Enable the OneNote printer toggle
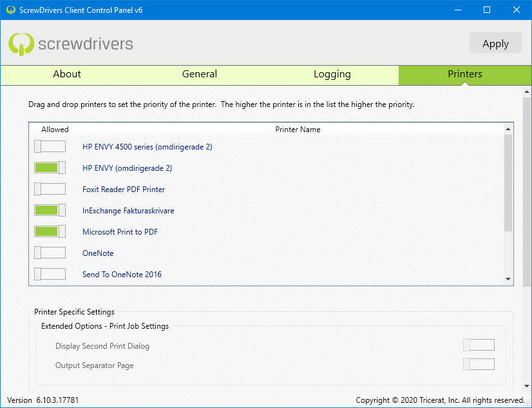 (50, 253)
